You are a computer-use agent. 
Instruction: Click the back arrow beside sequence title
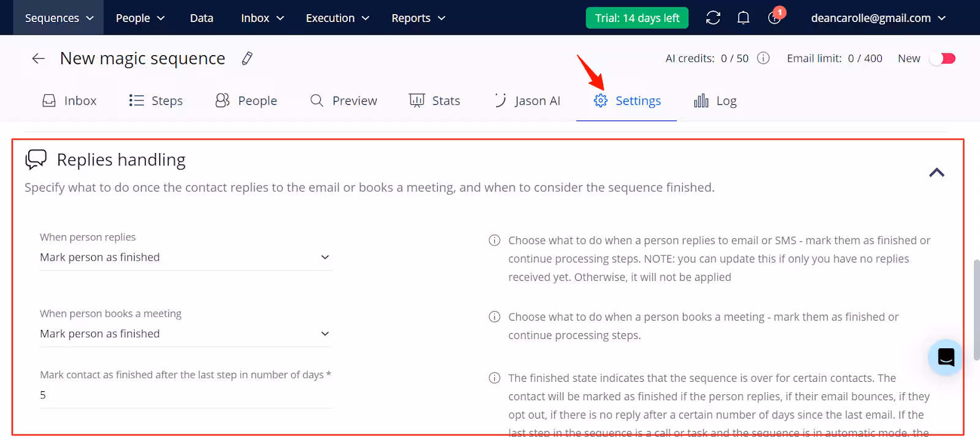(x=39, y=59)
